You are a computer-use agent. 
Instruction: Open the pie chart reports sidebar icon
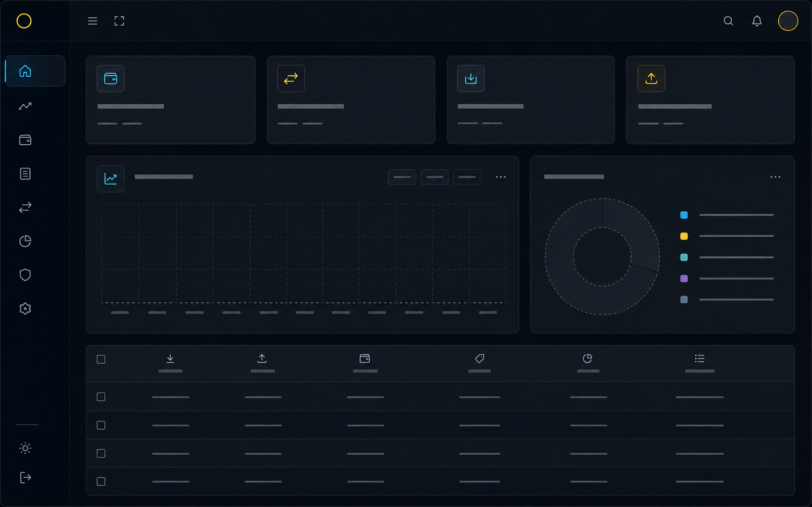(x=25, y=241)
